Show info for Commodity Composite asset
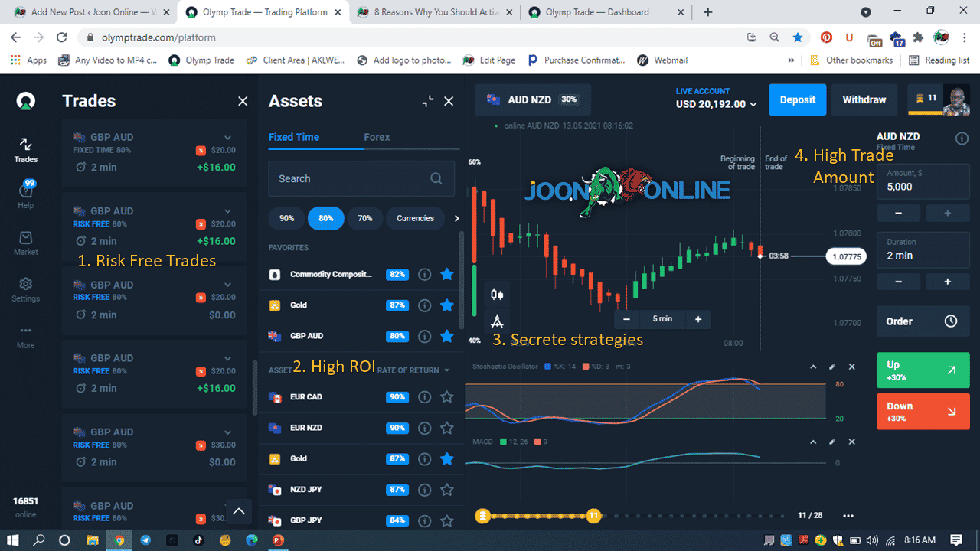 tap(424, 274)
